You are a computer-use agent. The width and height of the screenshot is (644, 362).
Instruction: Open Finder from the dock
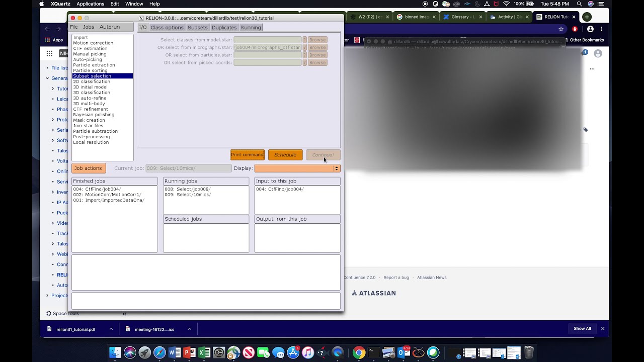tap(115, 353)
